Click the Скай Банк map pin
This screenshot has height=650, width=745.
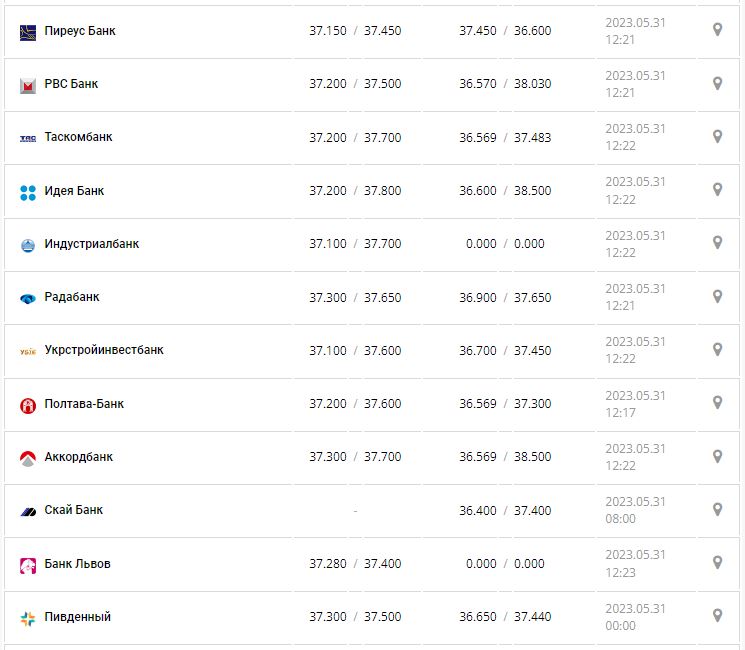[717, 509]
